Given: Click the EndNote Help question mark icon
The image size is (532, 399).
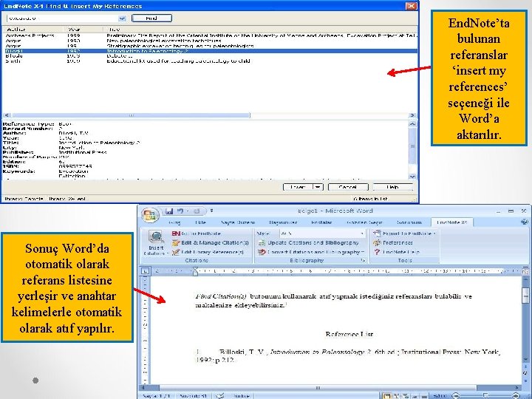Looking at the screenshot, I should tap(377, 252).
